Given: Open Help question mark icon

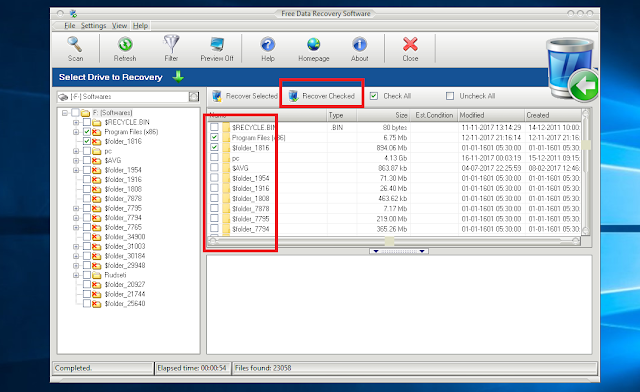Looking at the screenshot, I should [x=268, y=44].
